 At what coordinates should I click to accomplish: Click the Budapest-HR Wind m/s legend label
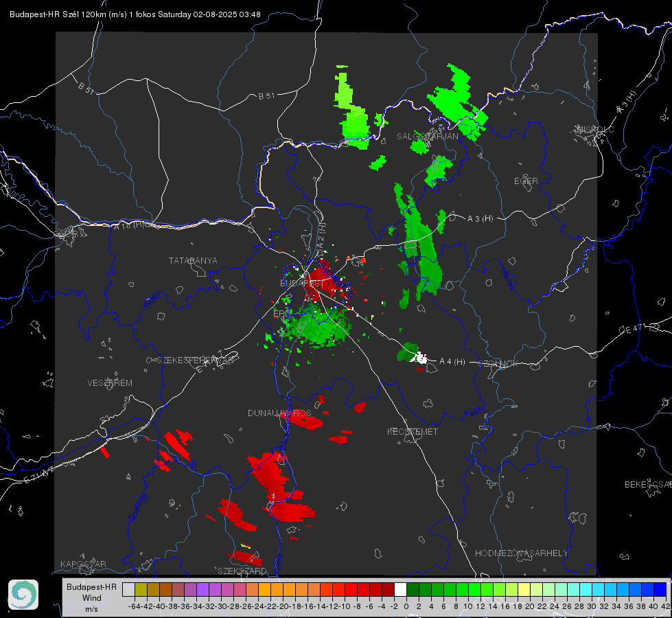(91, 598)
